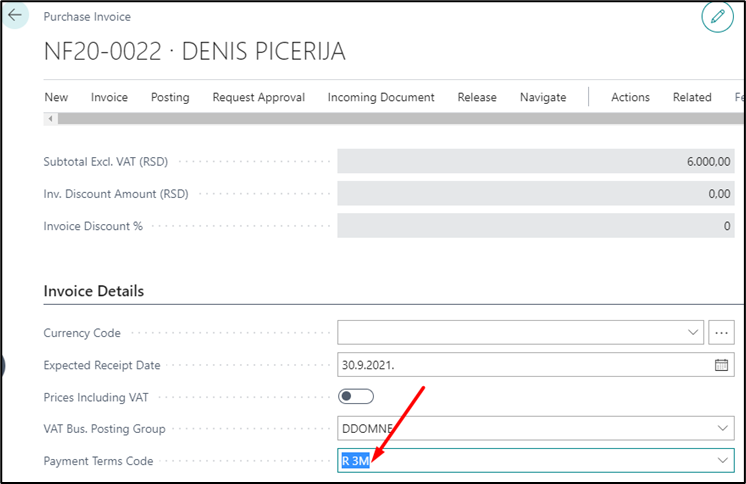The width and height of the screenshot is (746, 484).
Task: Click the Currency Code label
Action: 82,333
